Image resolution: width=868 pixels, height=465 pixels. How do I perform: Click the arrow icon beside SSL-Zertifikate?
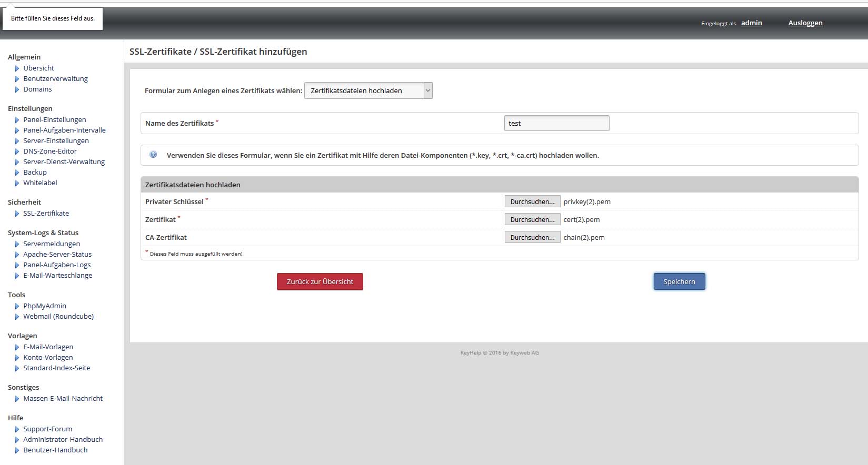pos(17,214)
